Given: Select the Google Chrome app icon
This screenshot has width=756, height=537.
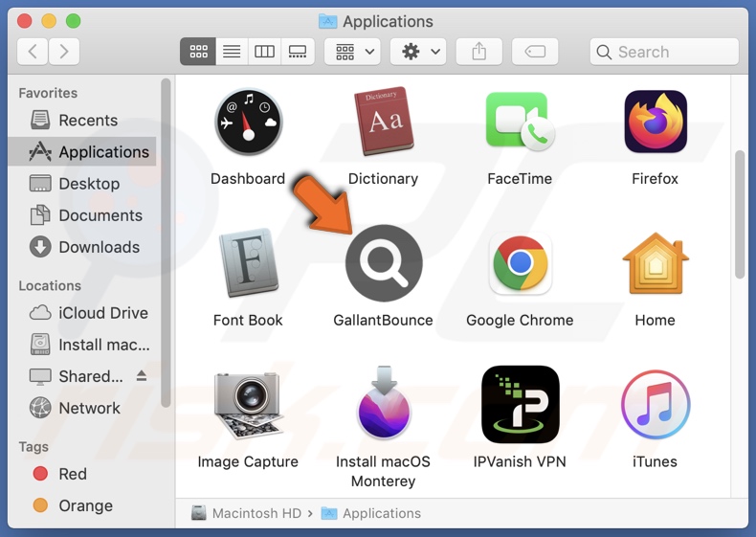Looking at the screenshot, I should point(520,263).
